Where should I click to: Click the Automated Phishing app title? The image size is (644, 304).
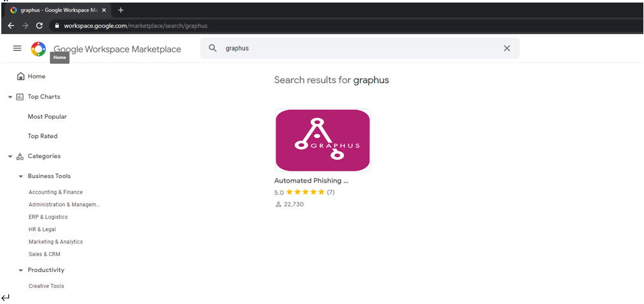point(311,181)
